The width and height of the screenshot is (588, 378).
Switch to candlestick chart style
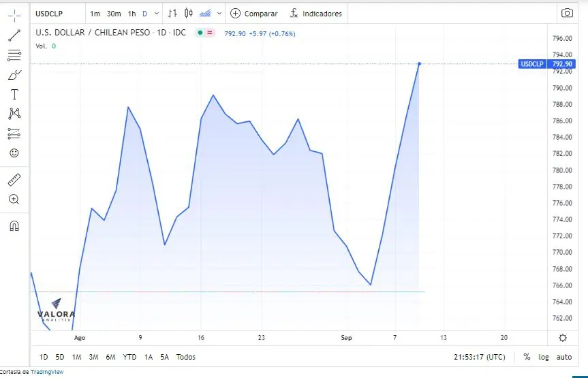click(189, 14)
